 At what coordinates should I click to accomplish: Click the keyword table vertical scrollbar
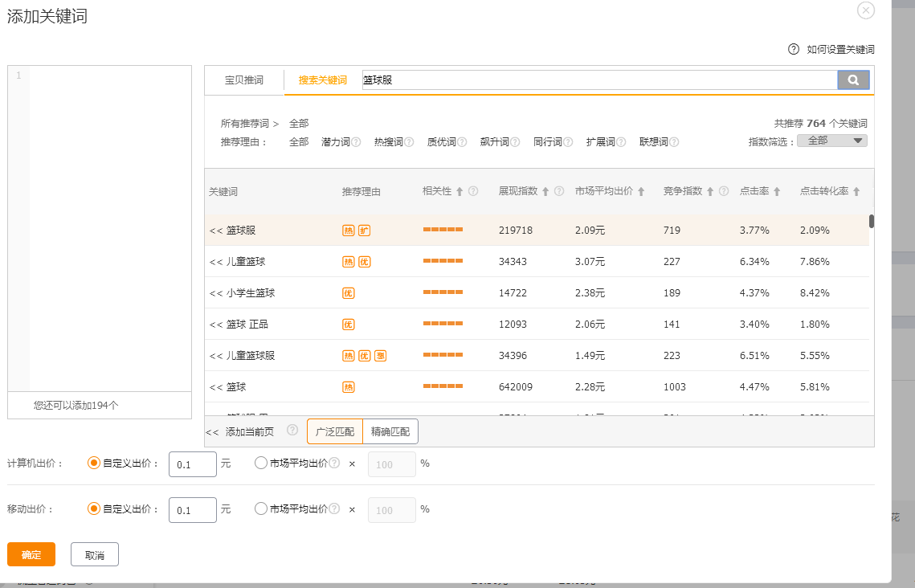pos(872,221)
